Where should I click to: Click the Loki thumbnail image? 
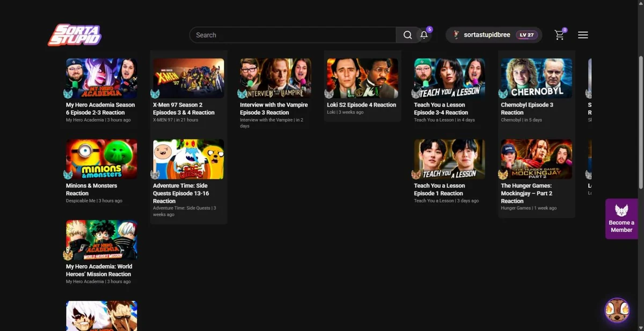pos(362,78)
